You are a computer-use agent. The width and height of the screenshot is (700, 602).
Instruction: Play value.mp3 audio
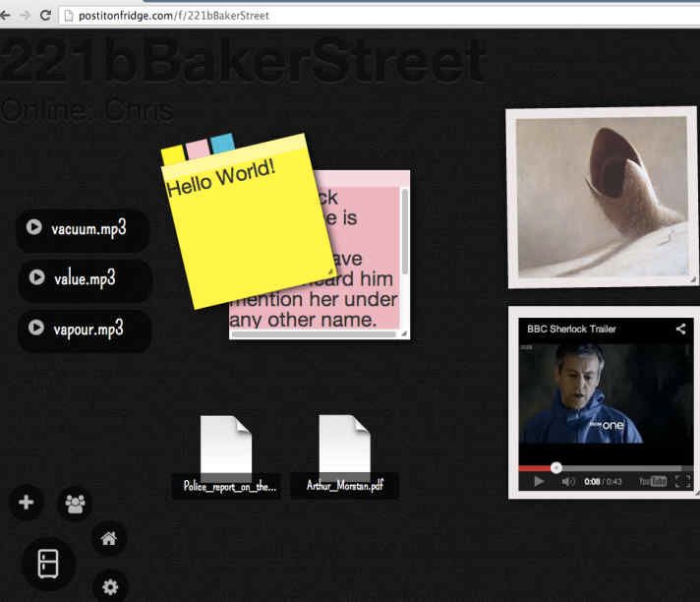click(x=36, y=277)
